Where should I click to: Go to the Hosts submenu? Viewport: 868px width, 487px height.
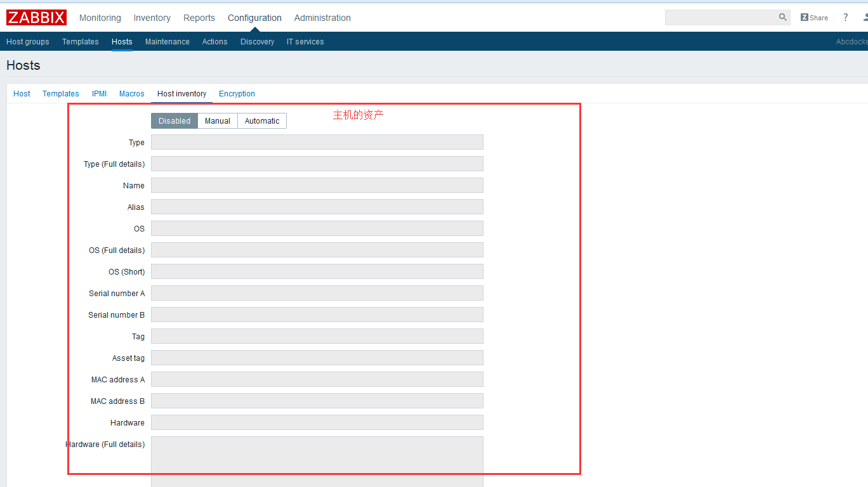[x=122, y=42]
